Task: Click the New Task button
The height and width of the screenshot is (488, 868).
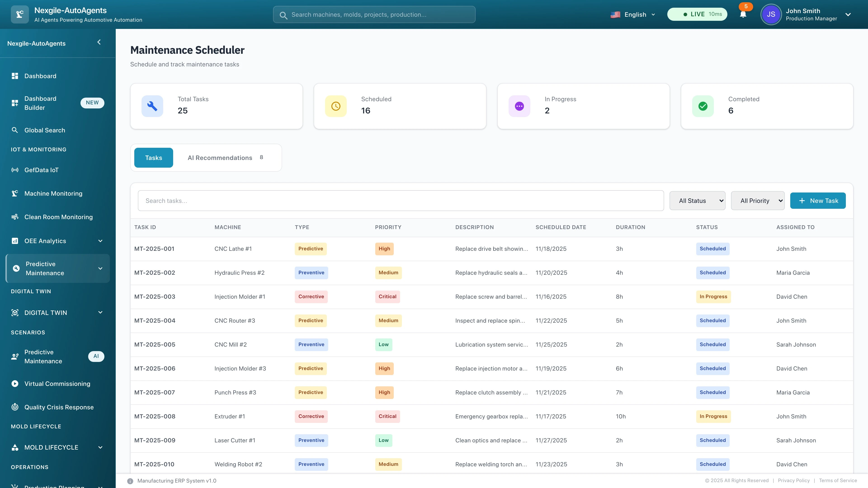Action: click(818, 200)
